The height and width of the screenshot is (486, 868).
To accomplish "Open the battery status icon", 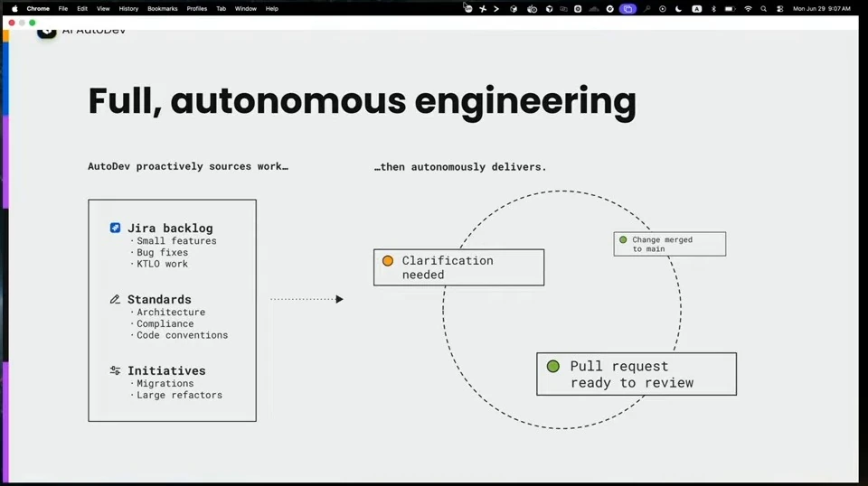I will coord(730,9).
